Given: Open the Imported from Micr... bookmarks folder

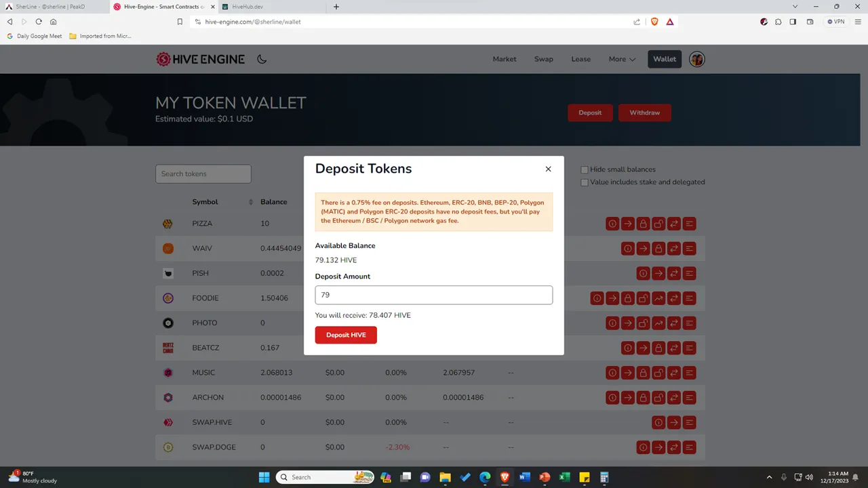Looking at the screenshot, I should click(100, 36).
